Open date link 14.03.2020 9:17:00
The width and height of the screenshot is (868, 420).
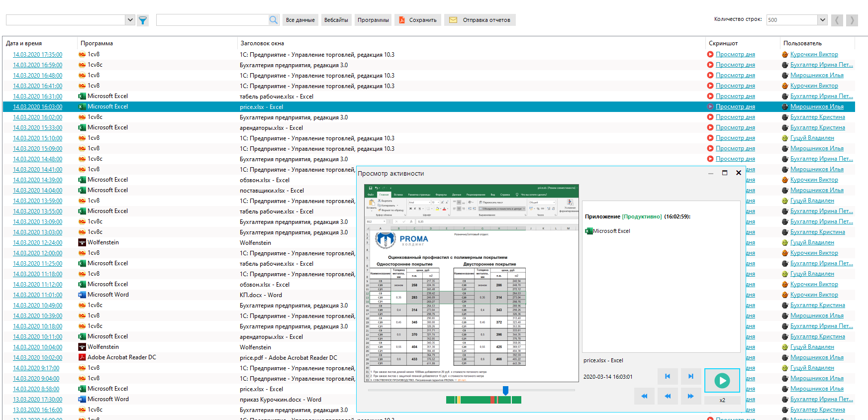coord(36,368)
